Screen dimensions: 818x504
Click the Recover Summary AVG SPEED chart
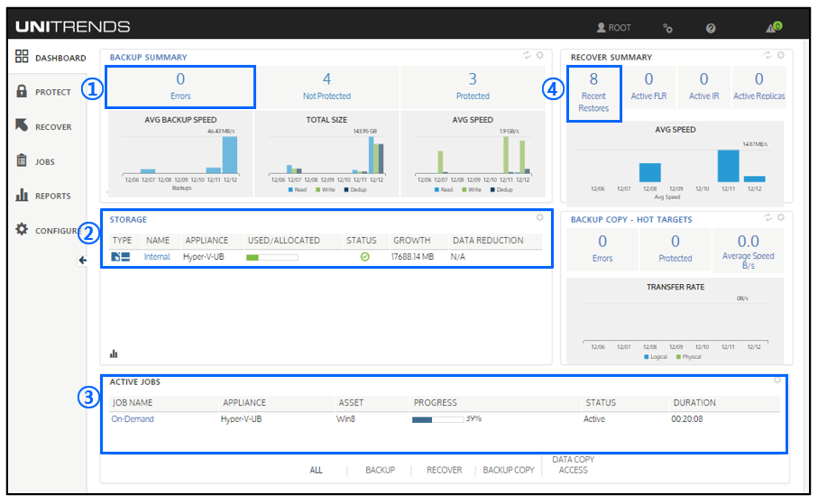(x=676, y=163)
